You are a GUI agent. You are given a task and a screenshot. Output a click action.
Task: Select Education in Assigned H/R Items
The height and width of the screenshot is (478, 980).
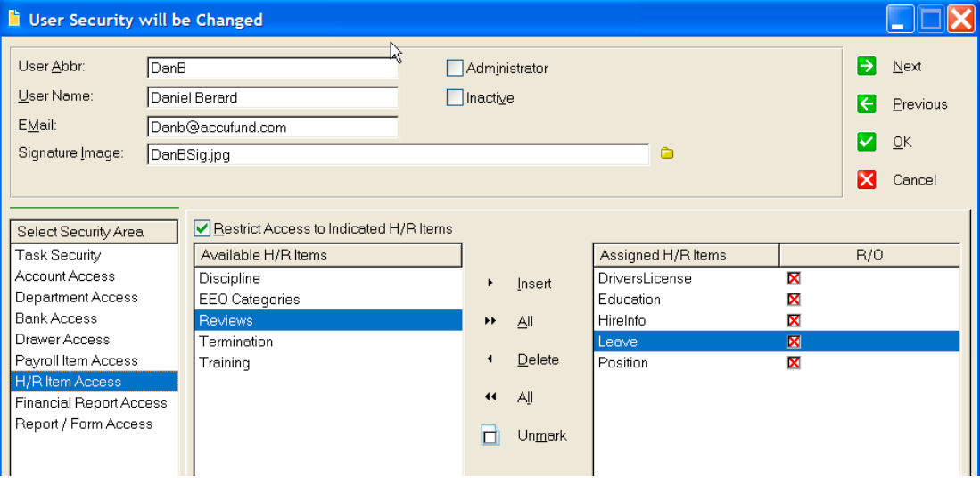[629, 300]
